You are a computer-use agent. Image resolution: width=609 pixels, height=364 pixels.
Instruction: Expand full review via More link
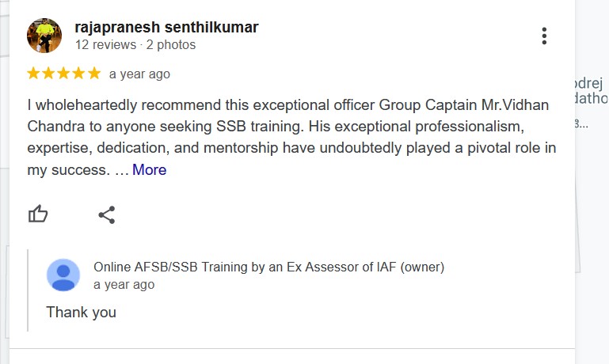coord(149,169)
